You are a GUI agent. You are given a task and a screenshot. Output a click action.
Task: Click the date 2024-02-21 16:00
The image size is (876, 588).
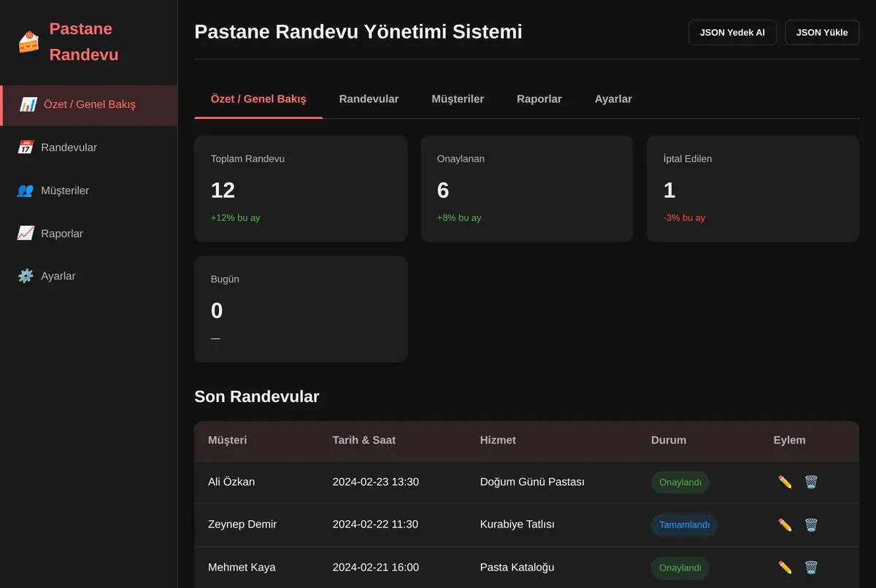point(376,568)
